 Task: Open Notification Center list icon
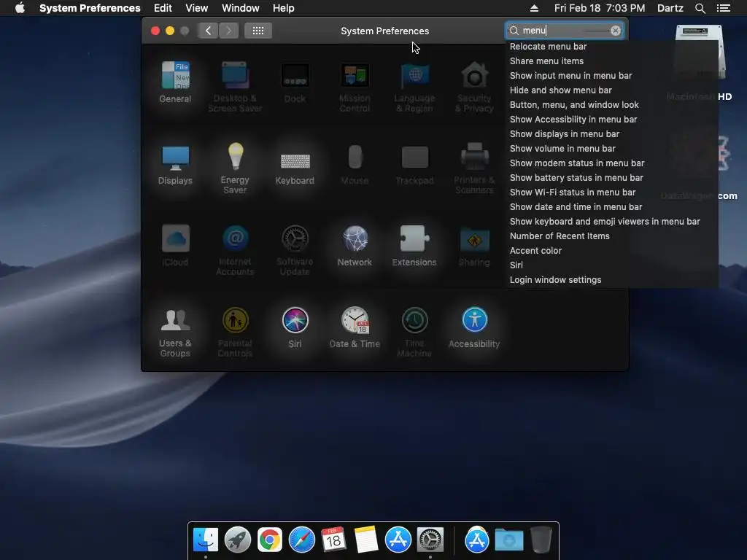click(x=724, y=8)
